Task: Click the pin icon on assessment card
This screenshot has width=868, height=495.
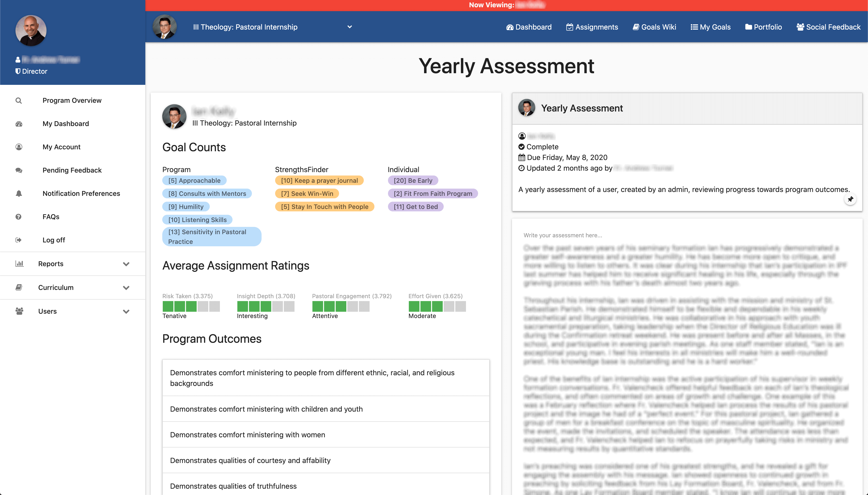Action: pos(850,199)
